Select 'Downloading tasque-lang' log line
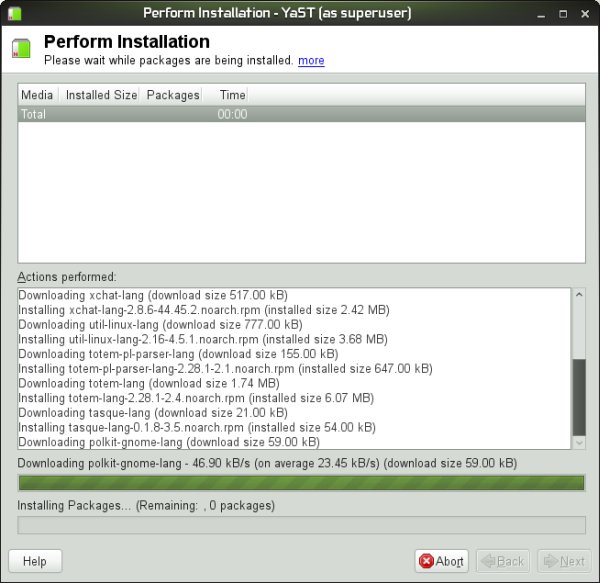The image size is (600, 583). tap(153, 413)
